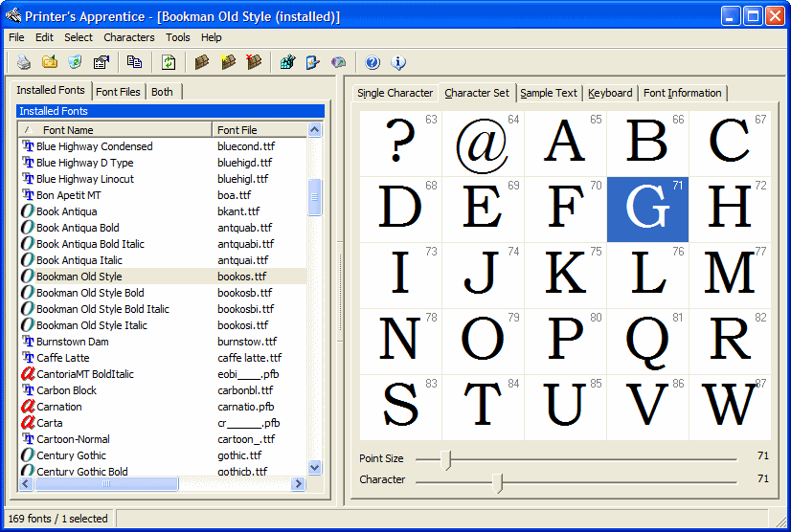Image resolution: width=791 pixels, height=532 pixels.
Task: Open the File menu
Action: 16,37
